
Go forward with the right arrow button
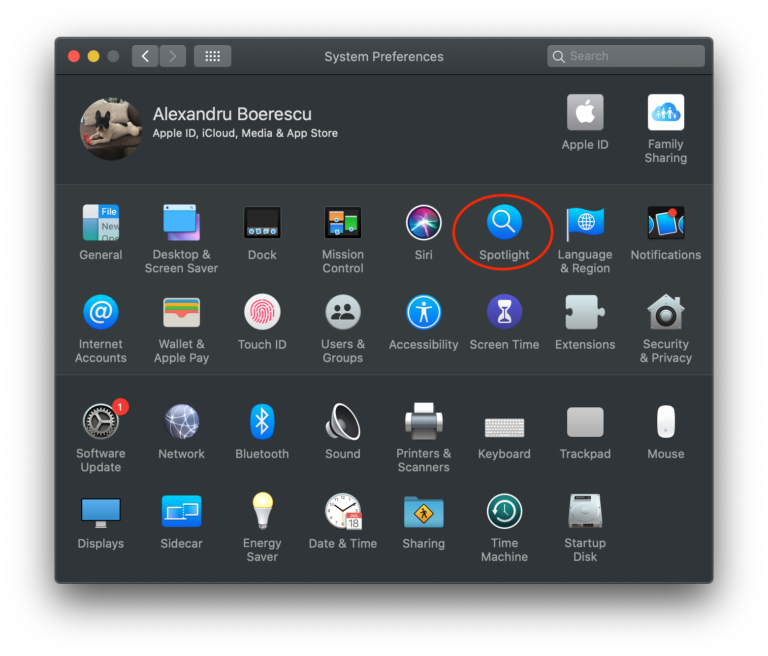pyautogui.click(x=172, y=56)
